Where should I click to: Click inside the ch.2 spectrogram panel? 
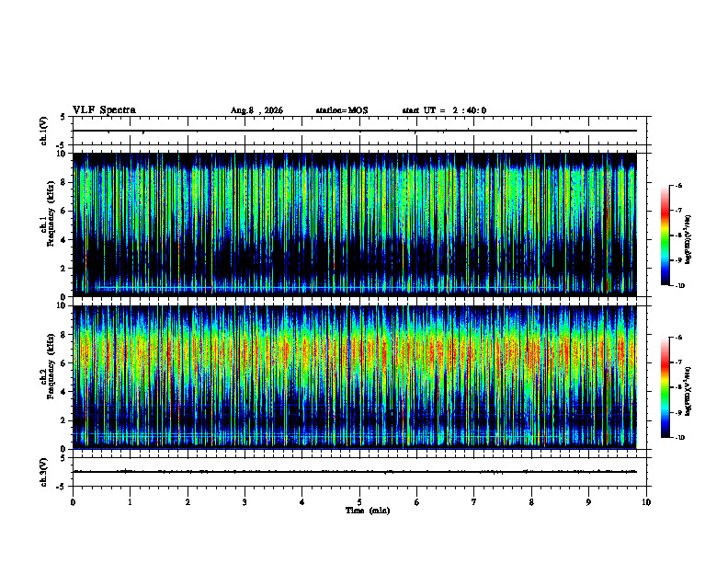(355, 377)
